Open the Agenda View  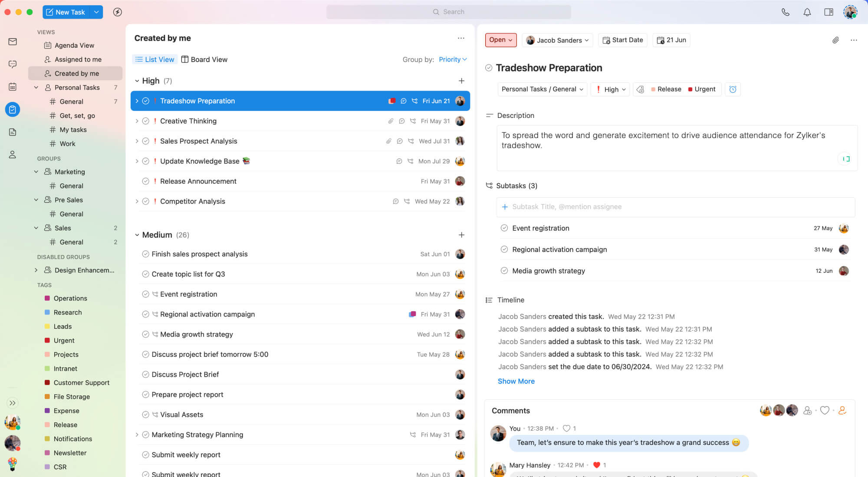74,46
